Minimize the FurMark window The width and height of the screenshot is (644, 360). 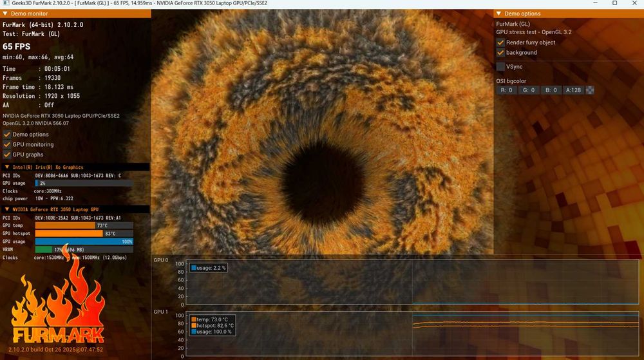(596, 3)
